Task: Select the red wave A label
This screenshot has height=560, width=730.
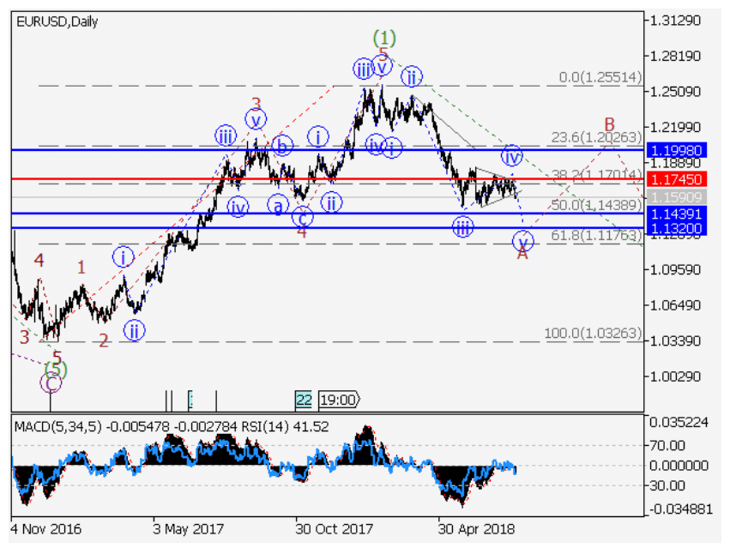Action: [x=522, y=253]
